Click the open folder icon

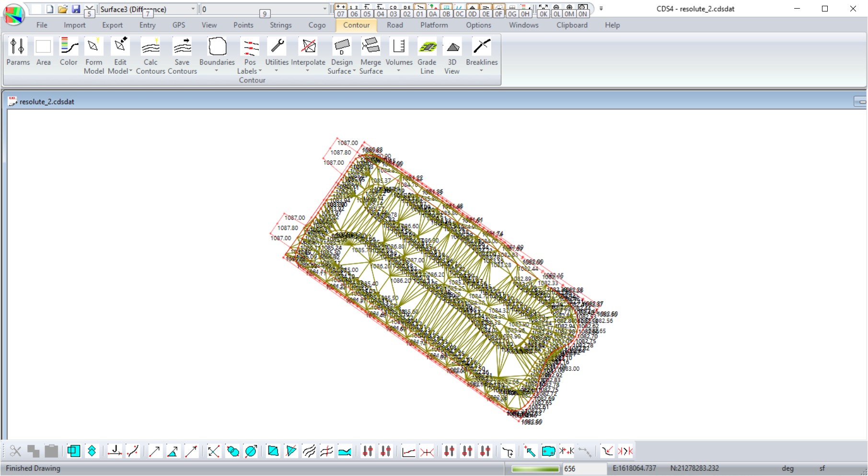click(63, 9)
